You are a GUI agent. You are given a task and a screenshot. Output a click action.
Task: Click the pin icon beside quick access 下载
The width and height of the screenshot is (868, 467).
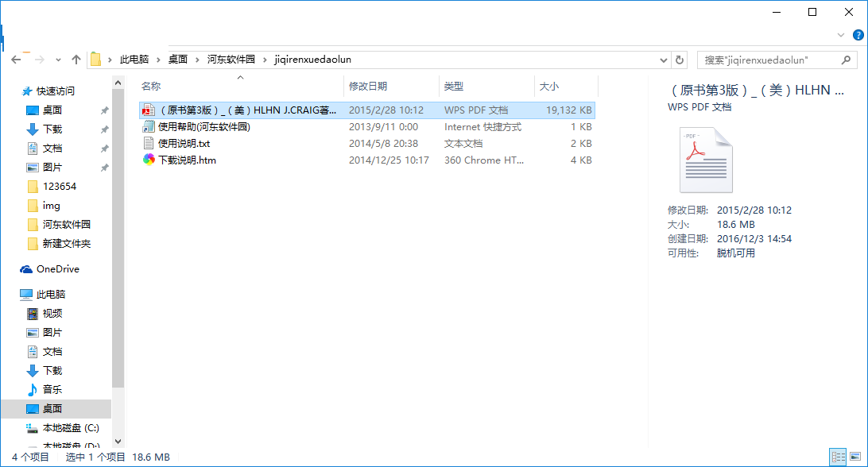coord(104,129)
